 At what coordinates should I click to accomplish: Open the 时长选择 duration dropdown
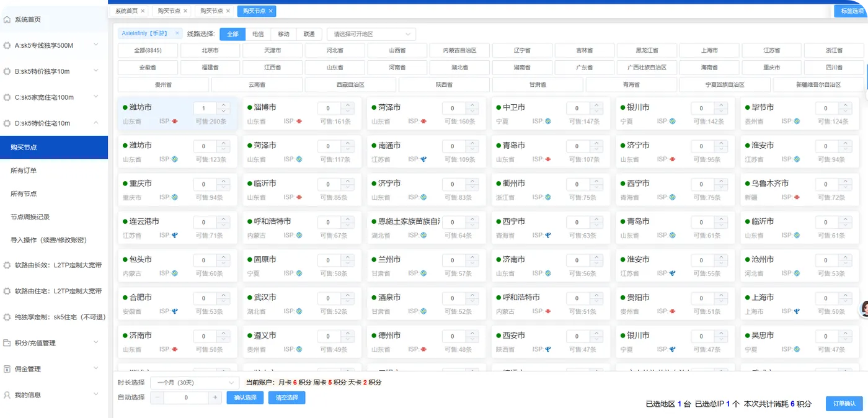pyautogui.click(x=195, y=383)
